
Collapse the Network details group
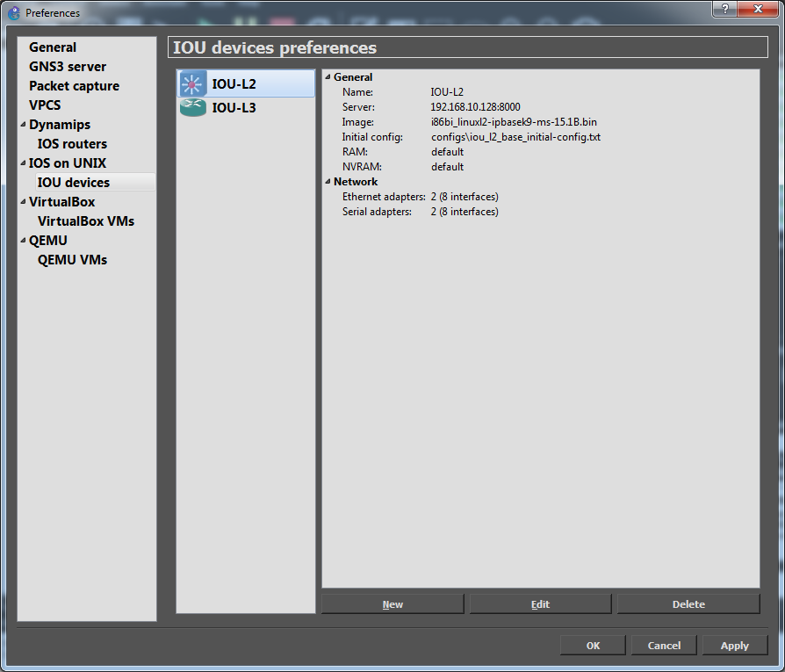coord(328,181)
